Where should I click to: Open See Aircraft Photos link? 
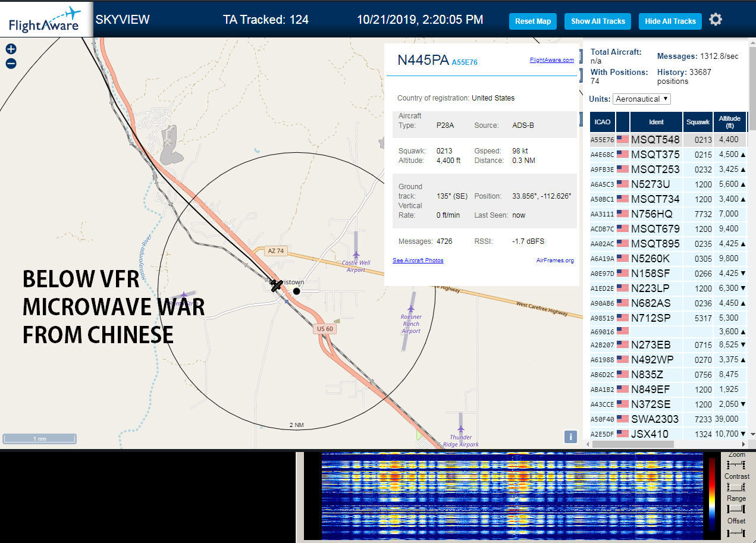pos(418,260)
